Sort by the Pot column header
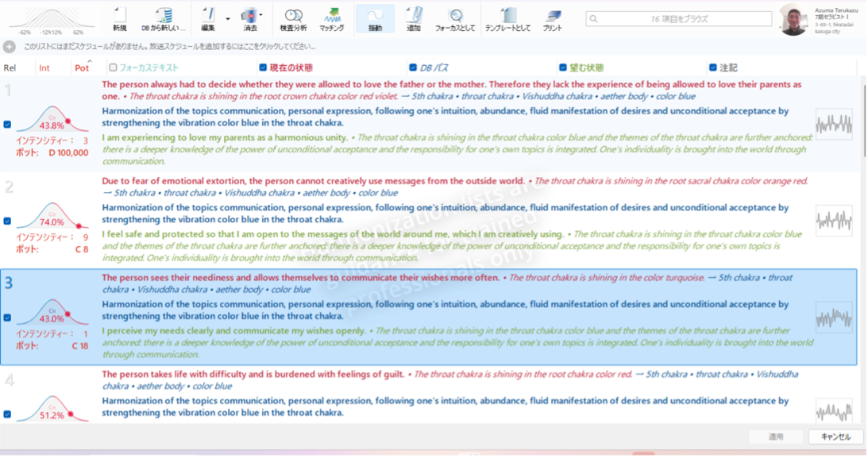The image size is (868, 458). (82, 68)
